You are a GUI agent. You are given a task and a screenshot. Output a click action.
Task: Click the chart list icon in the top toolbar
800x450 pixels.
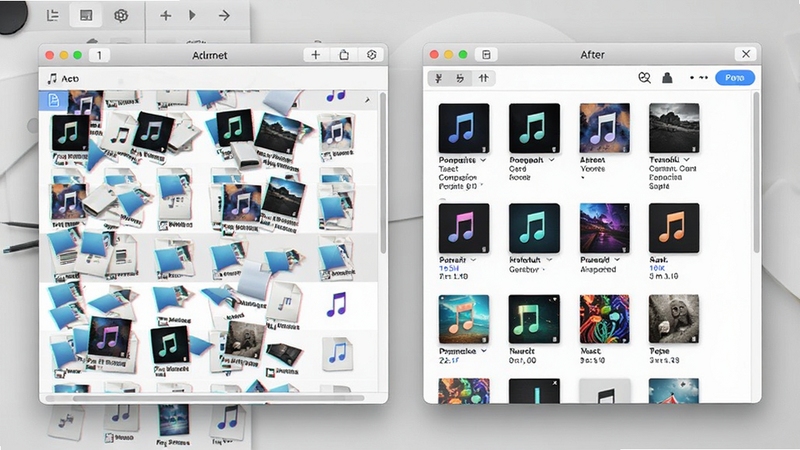tap(53, 16)
